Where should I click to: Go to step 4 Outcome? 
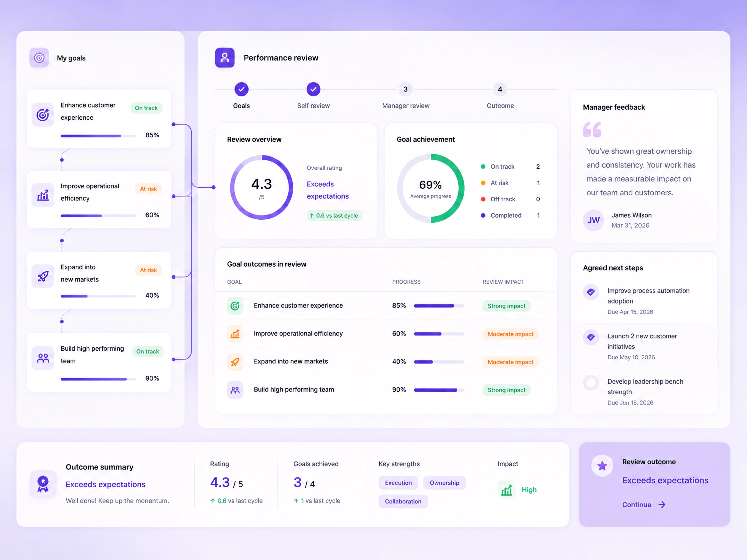point(500,89)
